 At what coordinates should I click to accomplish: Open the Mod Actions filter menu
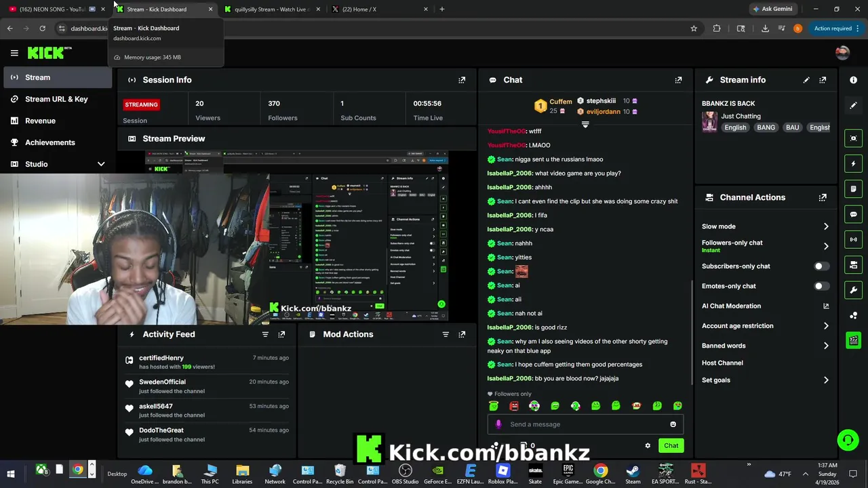[x=446, y=334]
